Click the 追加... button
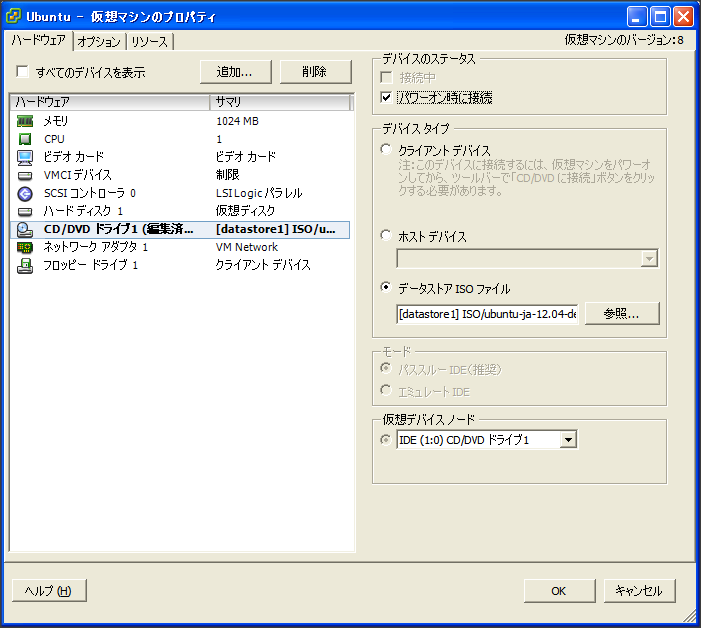 236,72
